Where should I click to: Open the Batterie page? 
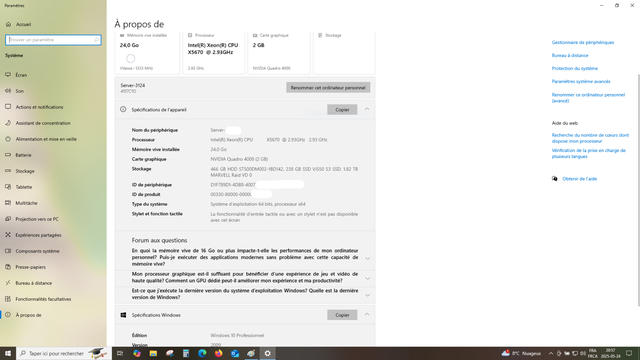tap(23, 155)
